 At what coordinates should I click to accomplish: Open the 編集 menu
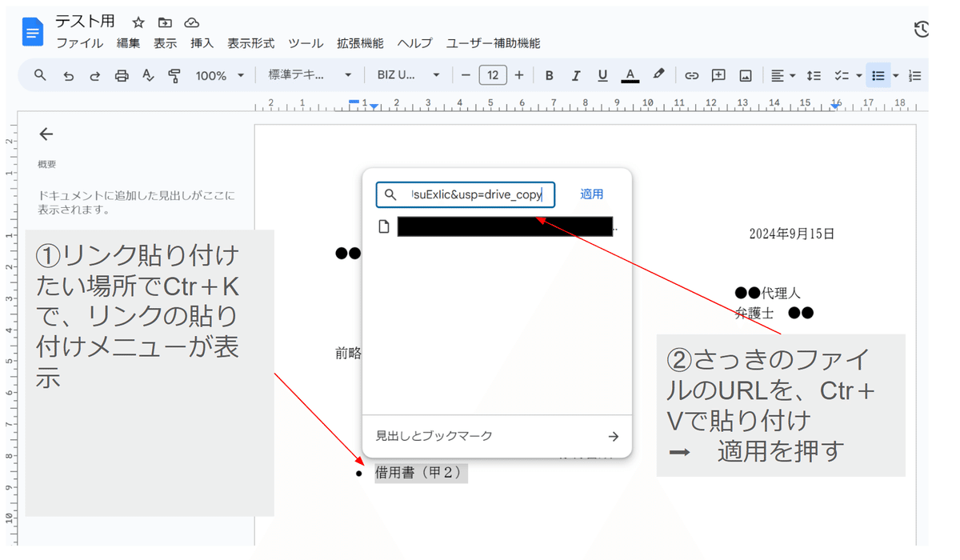click(128, 43)
